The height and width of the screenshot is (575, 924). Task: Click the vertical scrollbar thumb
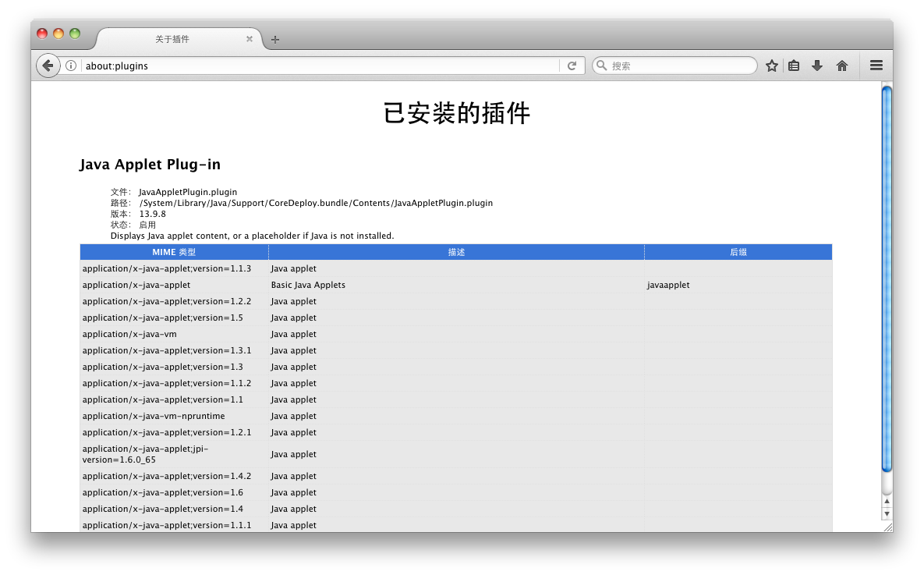(x=887, y=278)
